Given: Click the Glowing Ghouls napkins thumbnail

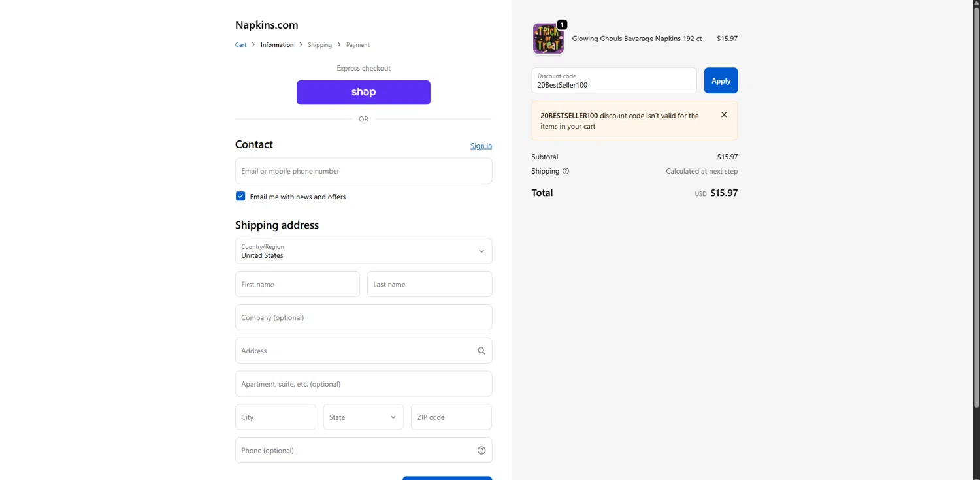Looking at the screenshot, I should tap(548, 39).
